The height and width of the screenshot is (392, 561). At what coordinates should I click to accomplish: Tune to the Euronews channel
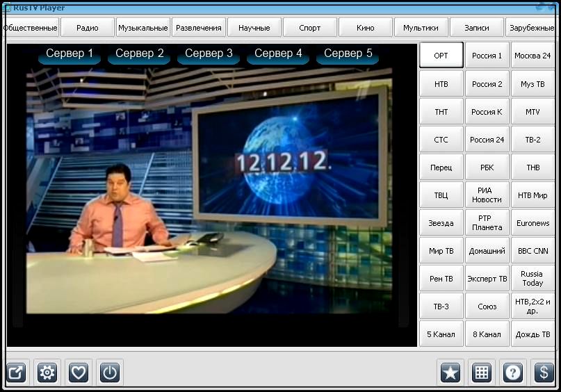(532, 223)
